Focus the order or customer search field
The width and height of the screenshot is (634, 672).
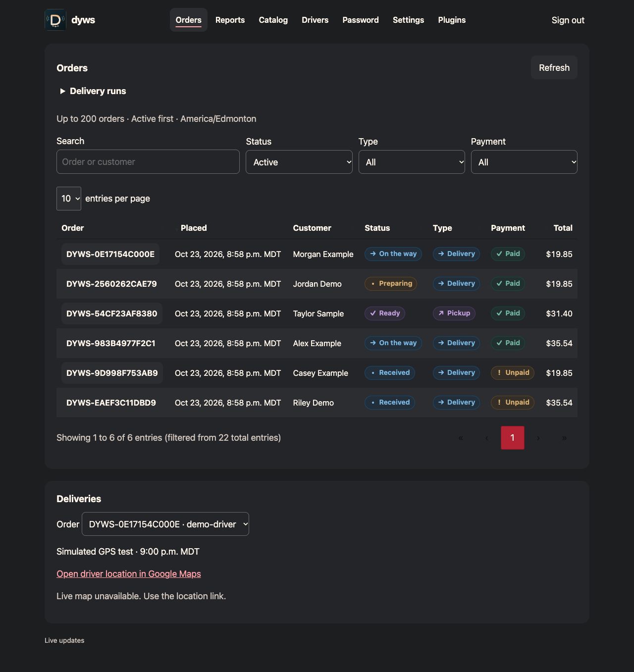(x=148, y=162)
